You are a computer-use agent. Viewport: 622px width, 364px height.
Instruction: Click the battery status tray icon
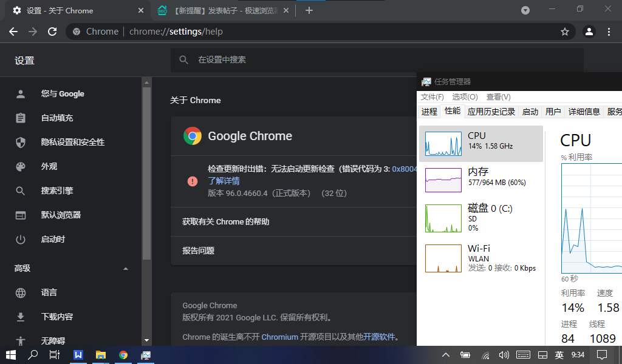(465, 355)
